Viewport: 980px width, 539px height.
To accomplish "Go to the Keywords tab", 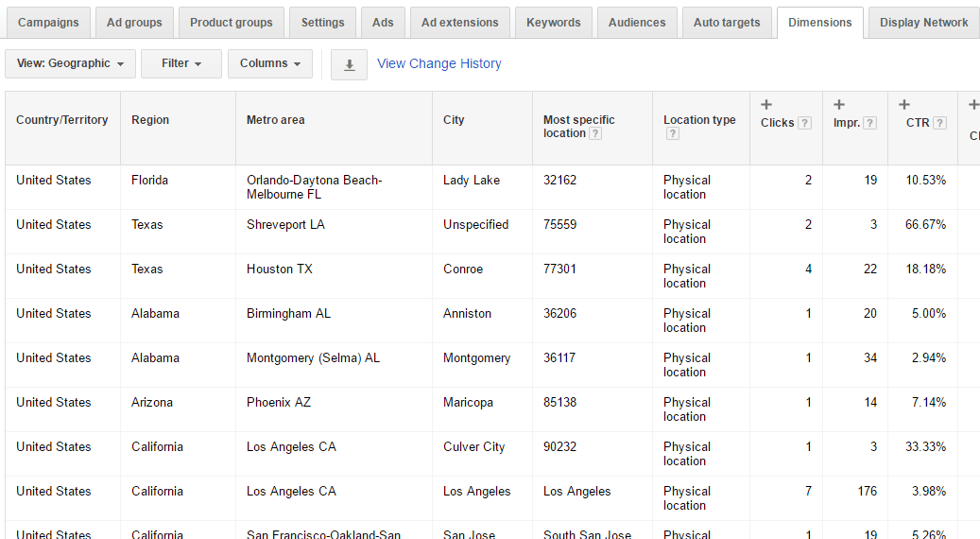I will (x=554, y=23).
